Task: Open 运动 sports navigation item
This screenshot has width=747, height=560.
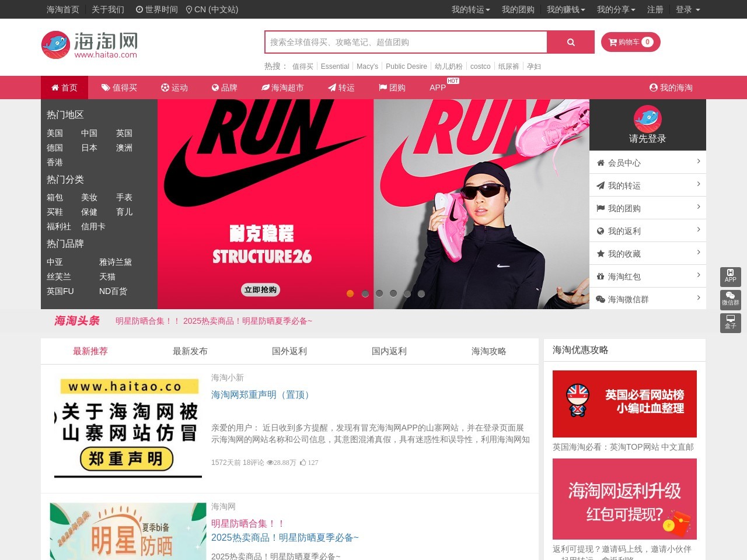Action: 174,87
